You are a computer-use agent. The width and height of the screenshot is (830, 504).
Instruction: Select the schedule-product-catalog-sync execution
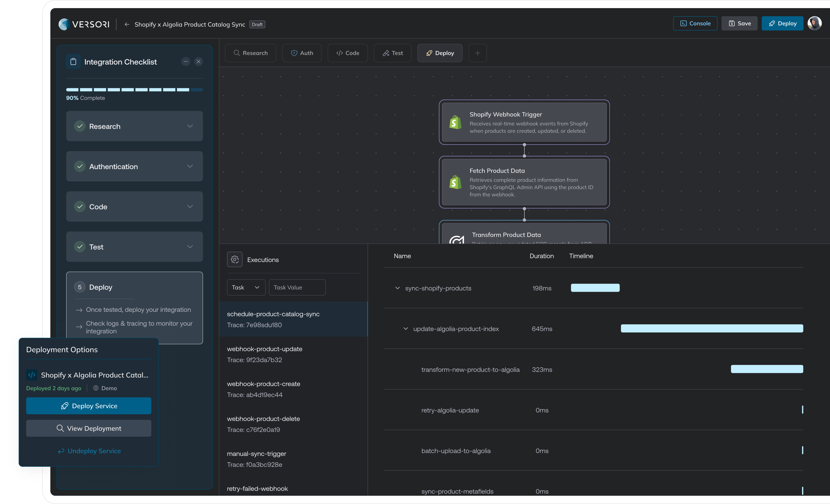coord(293,319)
